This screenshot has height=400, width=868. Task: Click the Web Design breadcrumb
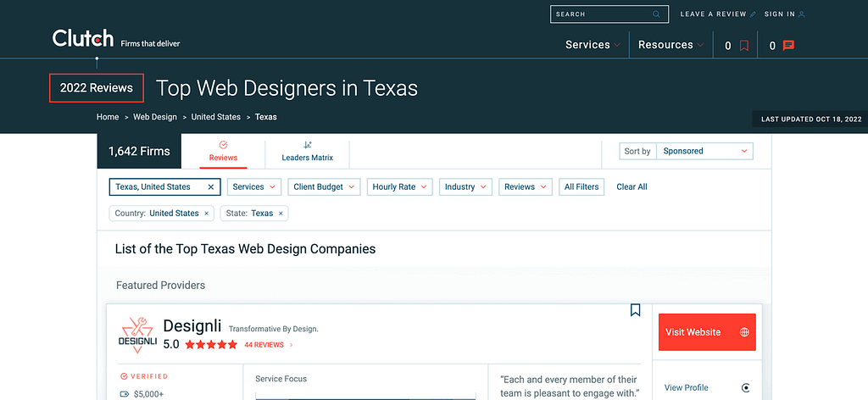click(155, 117)
